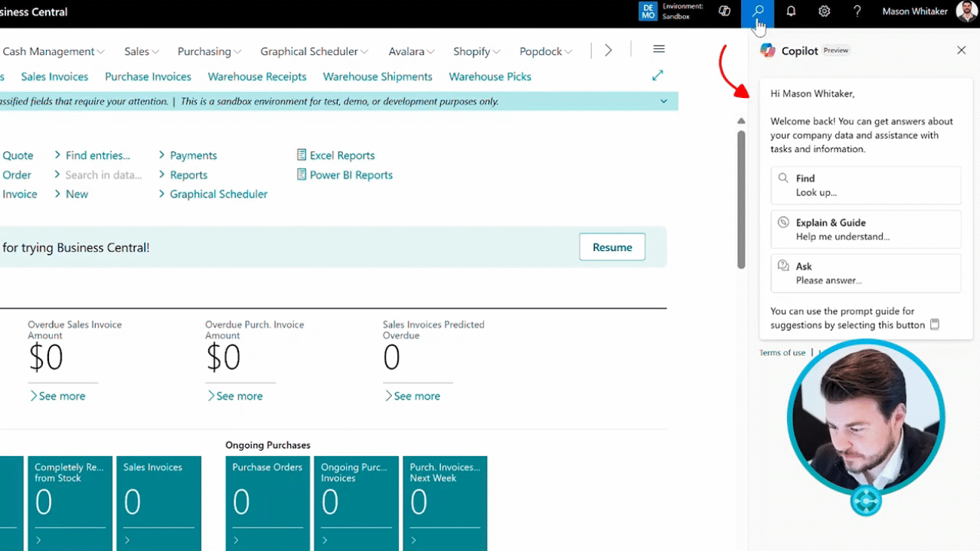
Task: Expand the Purchasing menu
Action: pyautogui.click(x=210, y=51)
